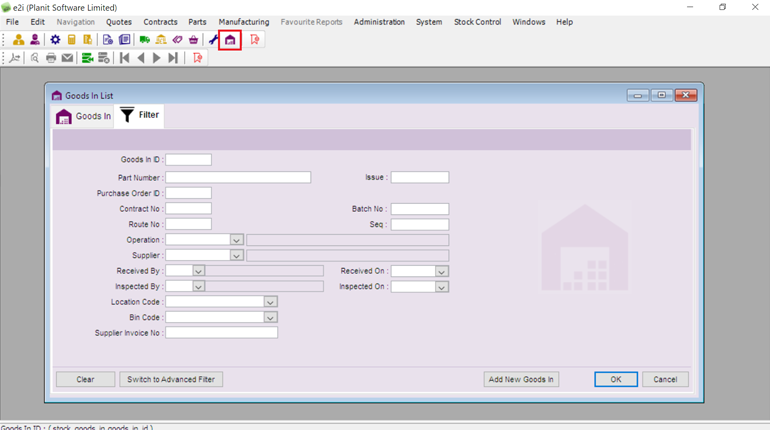The image size is (770, 430).
Task: Open the green database arrow icon
Action: click(87, 58)
